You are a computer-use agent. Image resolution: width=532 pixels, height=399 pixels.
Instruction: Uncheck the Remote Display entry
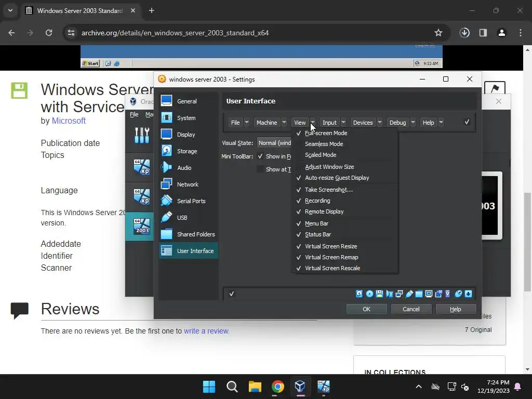344,211
